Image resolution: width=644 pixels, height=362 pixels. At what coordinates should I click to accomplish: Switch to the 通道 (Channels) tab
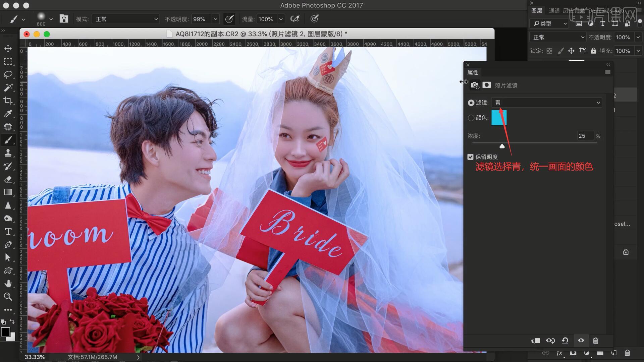tap(554, 11)
